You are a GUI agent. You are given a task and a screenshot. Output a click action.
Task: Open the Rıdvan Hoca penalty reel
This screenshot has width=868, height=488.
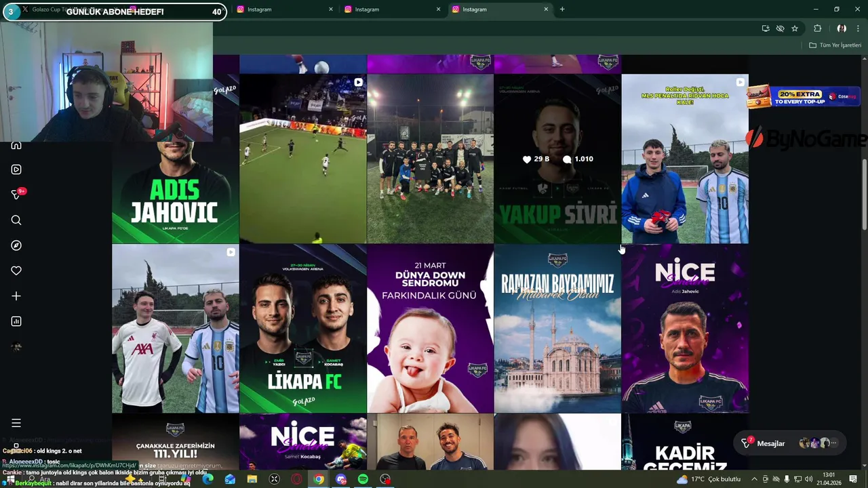click(685, 159)
